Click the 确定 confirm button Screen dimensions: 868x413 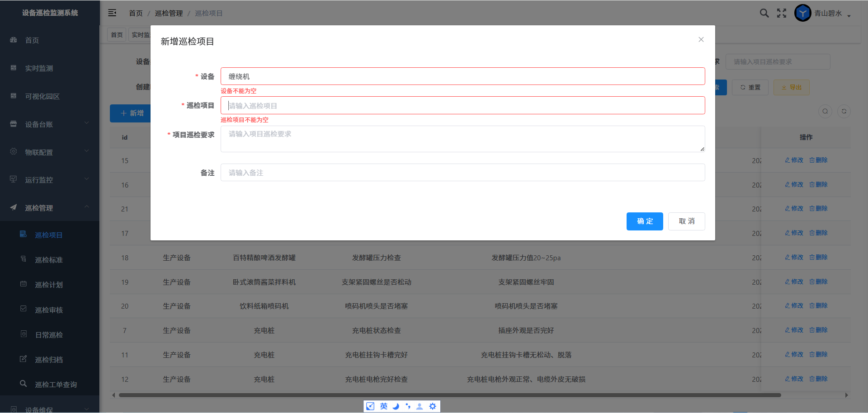644,221
